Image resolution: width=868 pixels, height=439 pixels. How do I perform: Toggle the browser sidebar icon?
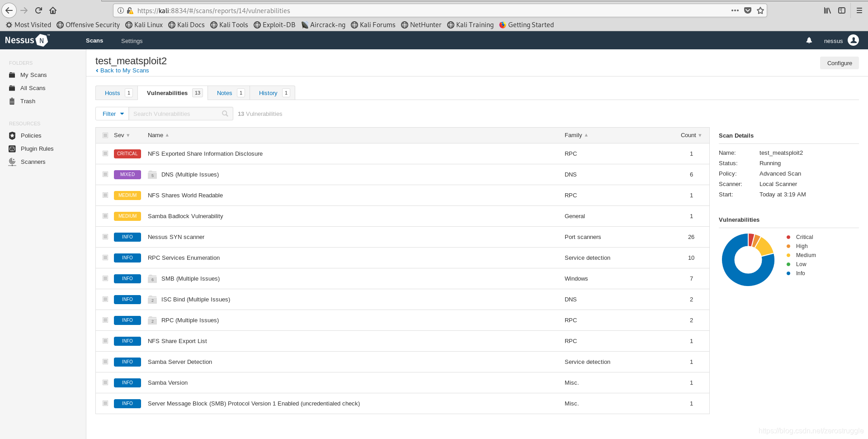(x=842, y=10)
